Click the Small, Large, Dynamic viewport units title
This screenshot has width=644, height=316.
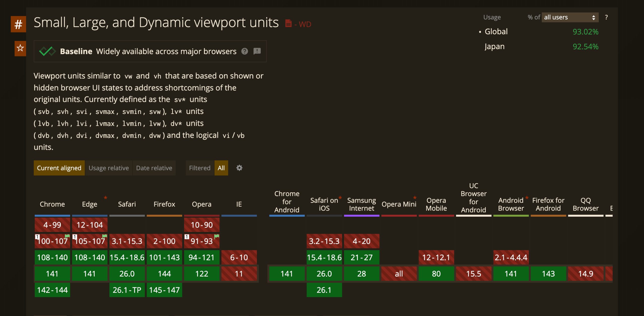coord(156,23)
